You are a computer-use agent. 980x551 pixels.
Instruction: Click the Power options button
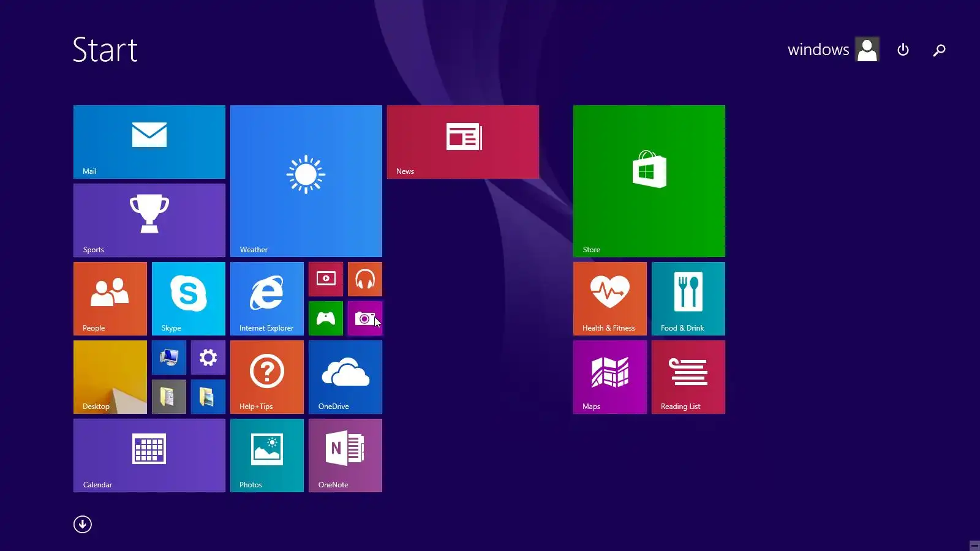point(903,50)
